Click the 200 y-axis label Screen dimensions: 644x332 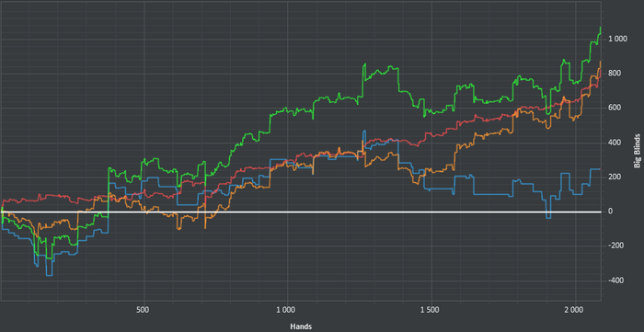point(615,177)
